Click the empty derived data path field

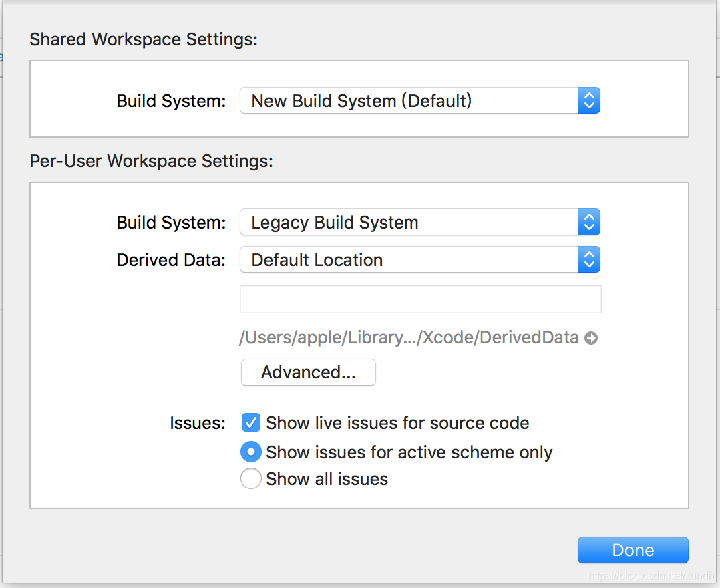tap(421, 299)
